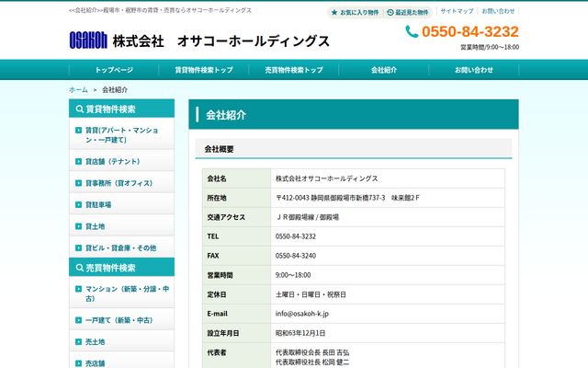
Task: Open 賃貸物件検索トップ in the navigation bar
Action: pos(204,70)
